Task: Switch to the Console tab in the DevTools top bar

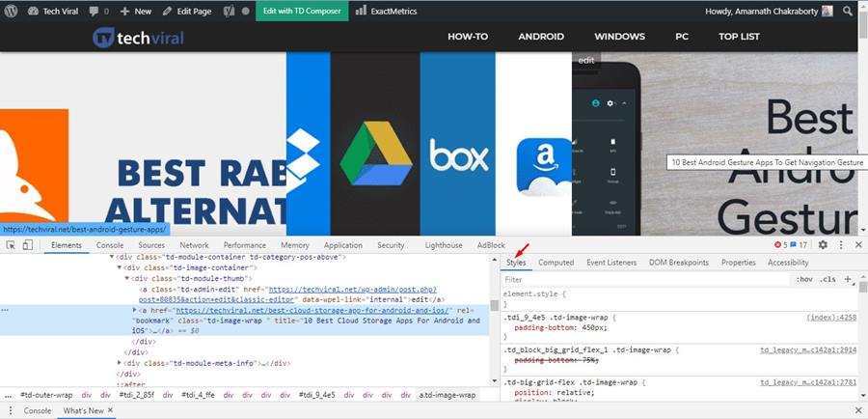Action: click(110, 245)
